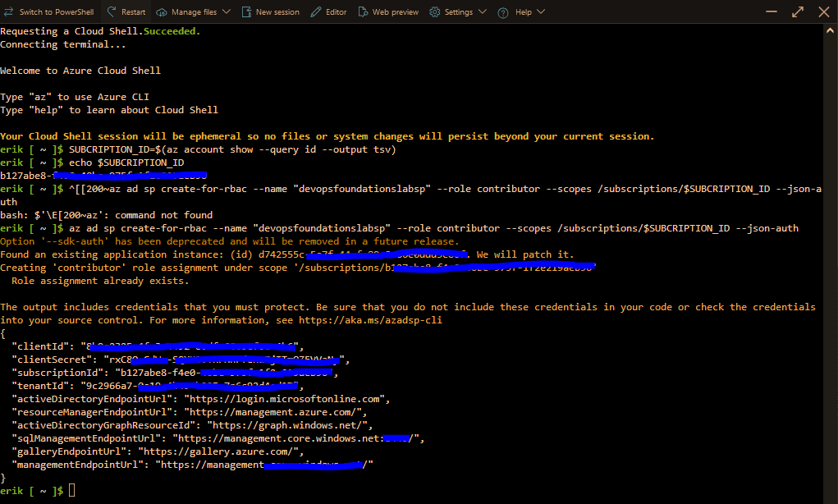
Task: Restart the Cloud Shell session label
Action: click(x=133, y=11)
